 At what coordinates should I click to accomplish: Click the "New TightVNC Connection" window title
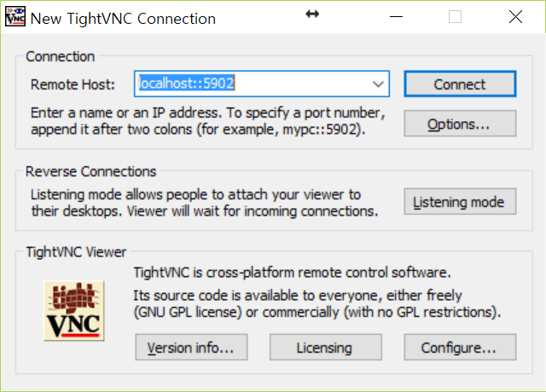[x=123, y=19]
